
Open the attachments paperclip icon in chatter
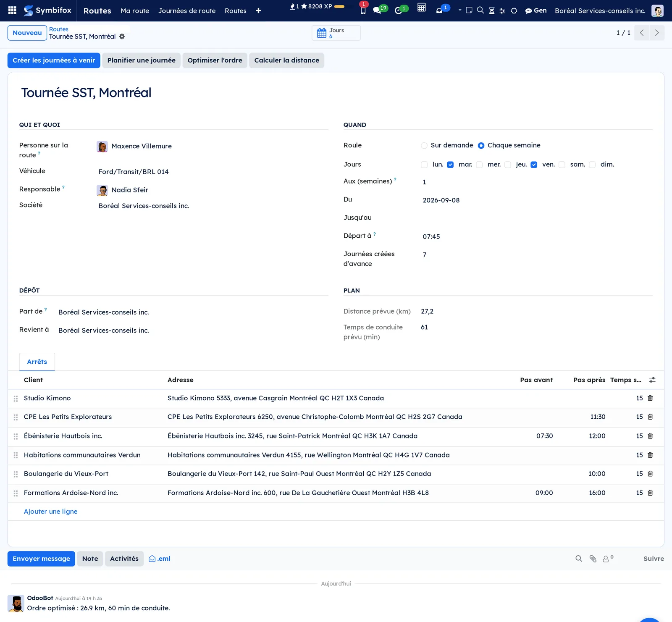click(593, 559)
